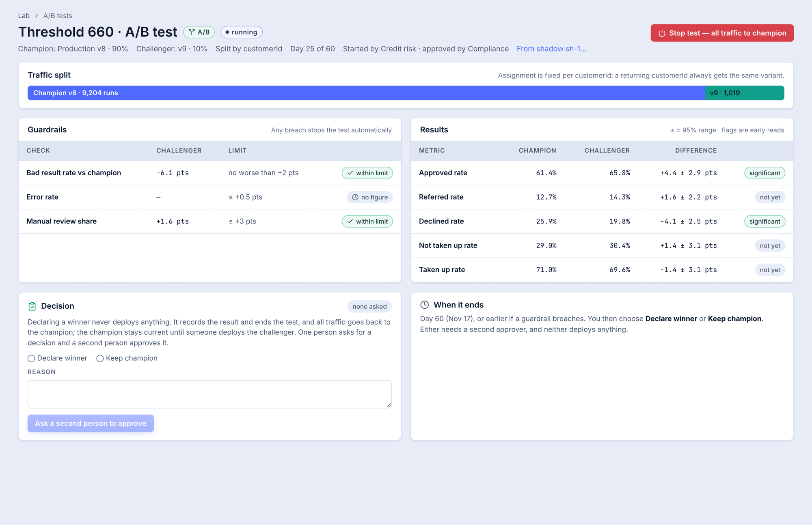812x525 pixels.
Task: Click the checkmark icon in Manual review share badge
Action: (x=350, y=222)
